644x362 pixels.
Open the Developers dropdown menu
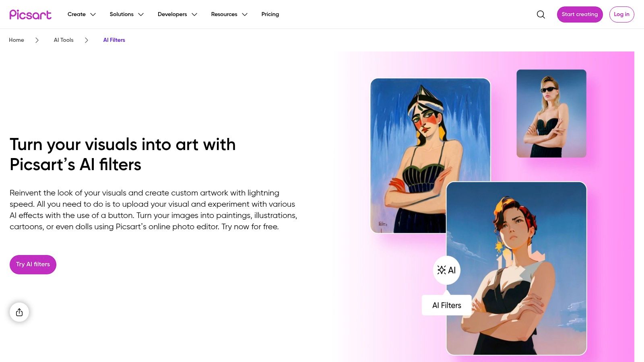pyautogui.click(x=178, y=14)
